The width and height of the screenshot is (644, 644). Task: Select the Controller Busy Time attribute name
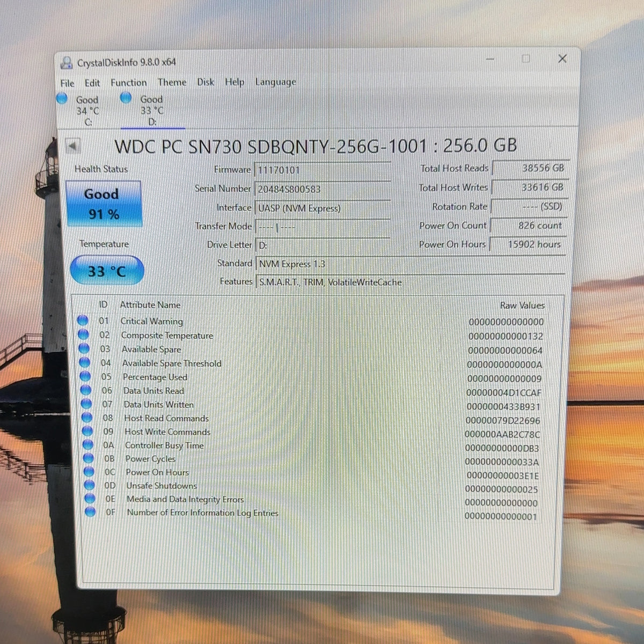[x=164, y=445]
